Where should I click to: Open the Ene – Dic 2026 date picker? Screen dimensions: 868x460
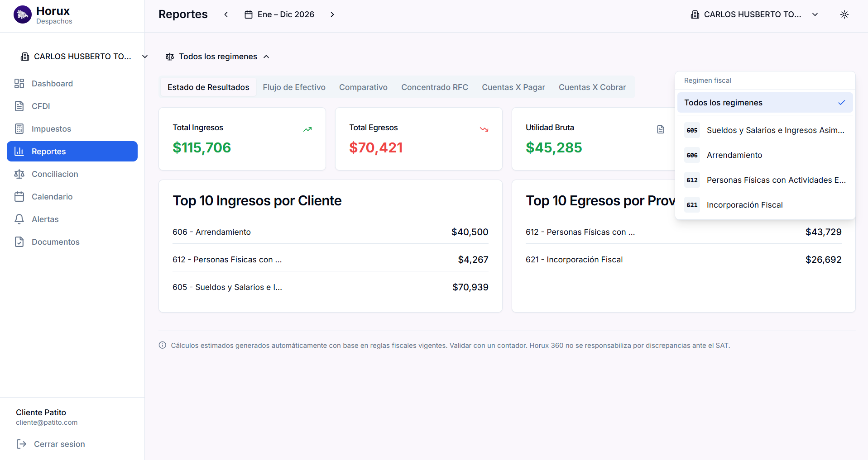(279, 14)
